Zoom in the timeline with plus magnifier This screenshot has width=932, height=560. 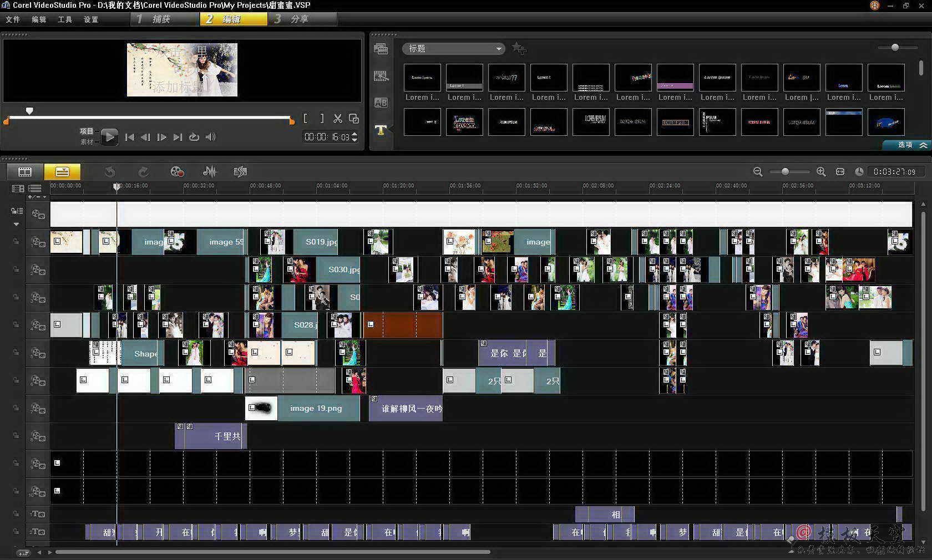(x=821, y=172)
